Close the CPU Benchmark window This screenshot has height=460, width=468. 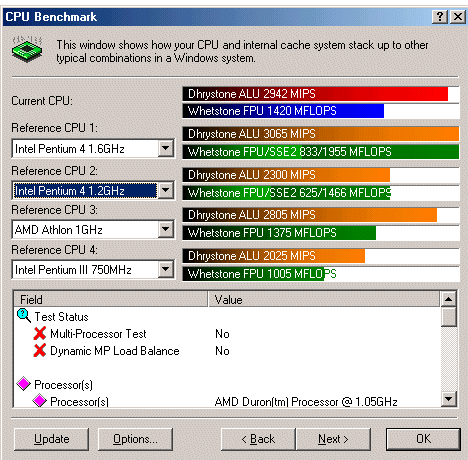458,17
